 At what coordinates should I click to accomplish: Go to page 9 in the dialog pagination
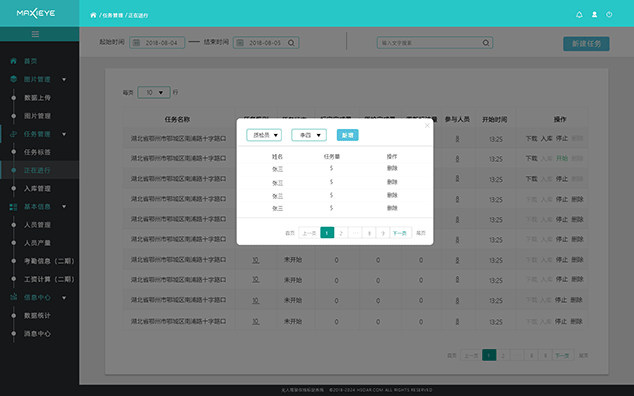pyautogui.click(x=383, y=233)
